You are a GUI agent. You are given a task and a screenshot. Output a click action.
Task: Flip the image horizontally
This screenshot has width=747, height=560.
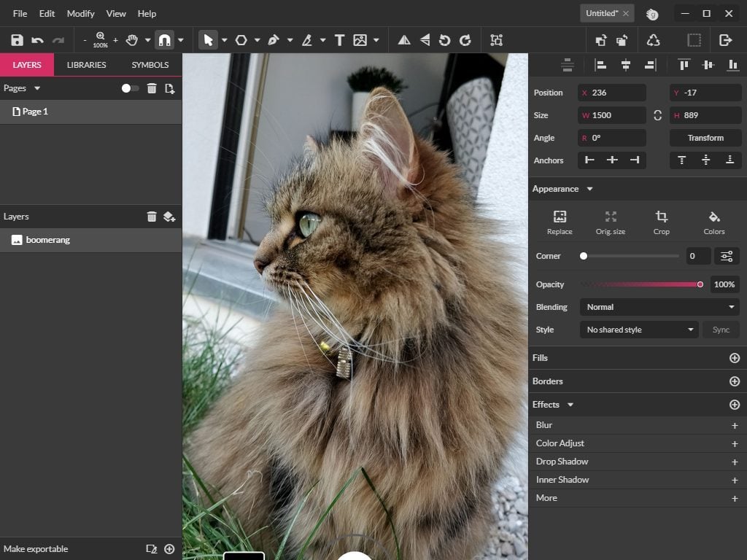click(x=404, y=40)
